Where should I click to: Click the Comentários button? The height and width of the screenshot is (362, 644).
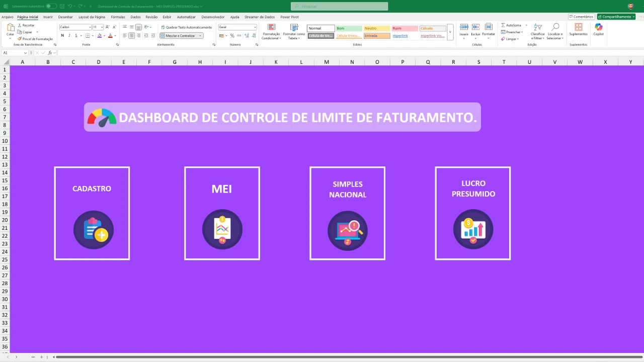[581, 17]
